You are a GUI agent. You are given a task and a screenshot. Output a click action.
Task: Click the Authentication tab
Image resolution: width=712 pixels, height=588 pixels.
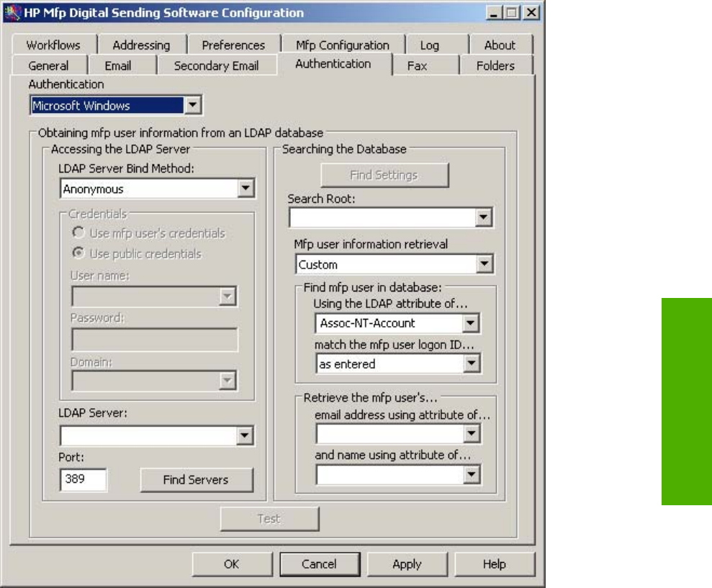(333, 64)
